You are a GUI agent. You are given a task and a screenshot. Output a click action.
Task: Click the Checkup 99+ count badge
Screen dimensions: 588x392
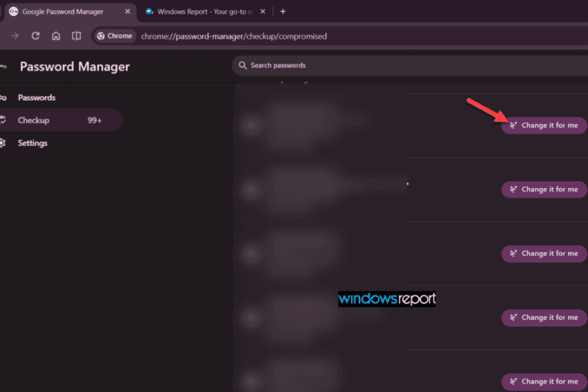click(x=94, y=120)
